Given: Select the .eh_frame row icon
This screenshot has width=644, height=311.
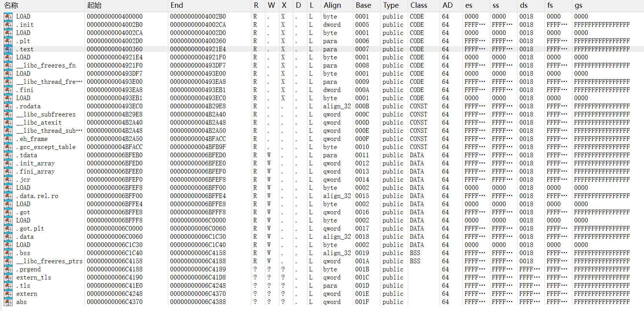Looking at the screenshot, I should coord(8,139).
